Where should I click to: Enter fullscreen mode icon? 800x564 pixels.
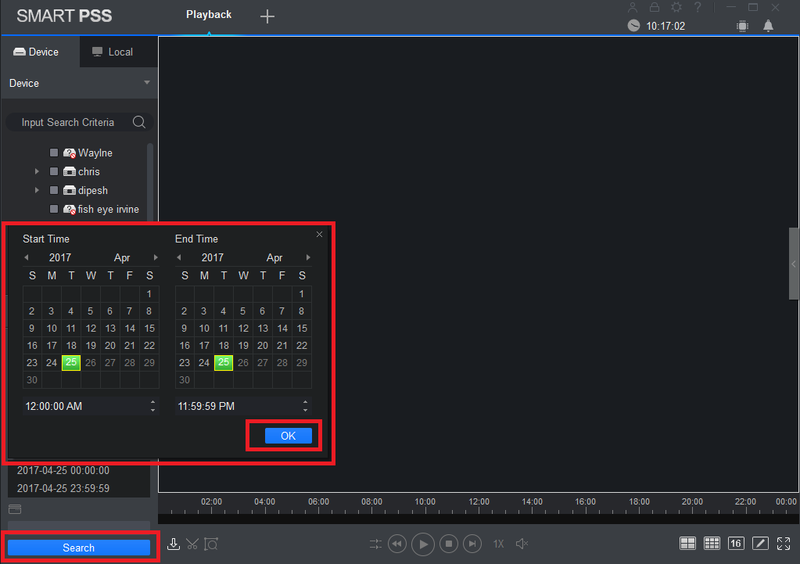point(784,544)
